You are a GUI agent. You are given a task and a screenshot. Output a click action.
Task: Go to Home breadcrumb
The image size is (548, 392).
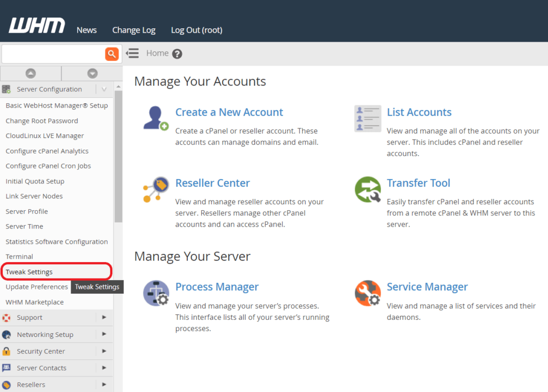click(x=157, y=53)
